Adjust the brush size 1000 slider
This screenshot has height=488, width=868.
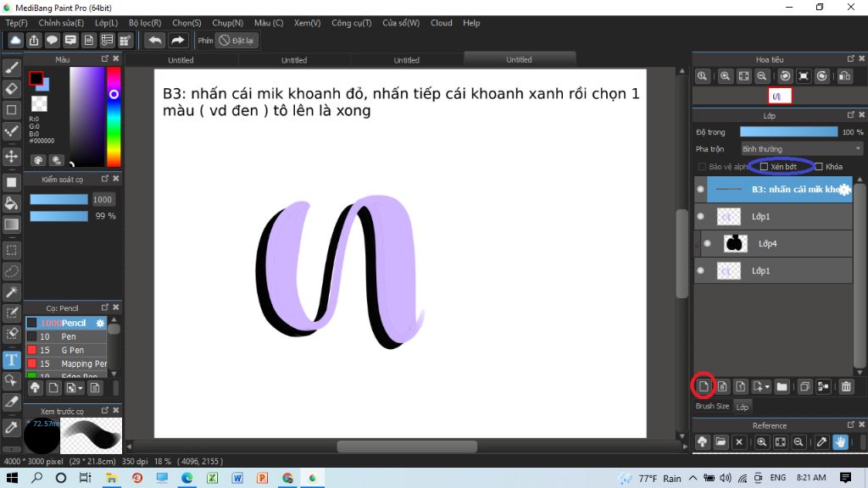coord(58,199)
